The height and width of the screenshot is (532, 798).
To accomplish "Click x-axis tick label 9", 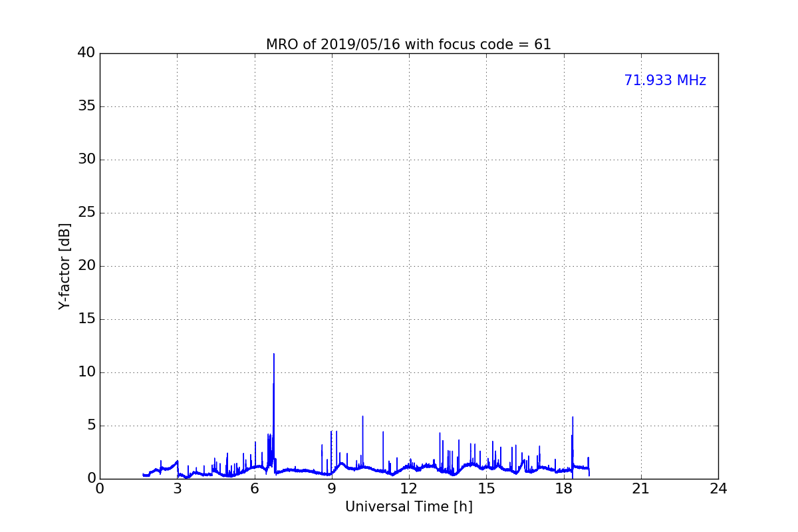I will (x=332, y=489).
